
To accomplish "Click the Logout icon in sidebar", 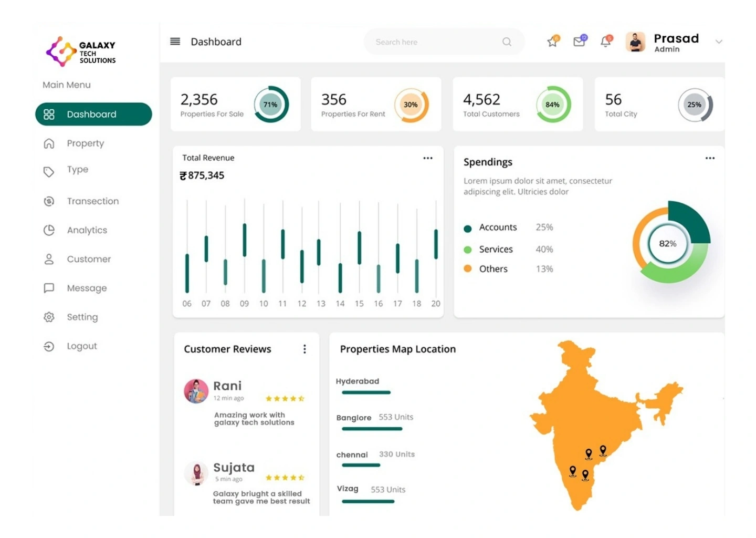I will tap(49, 346).
